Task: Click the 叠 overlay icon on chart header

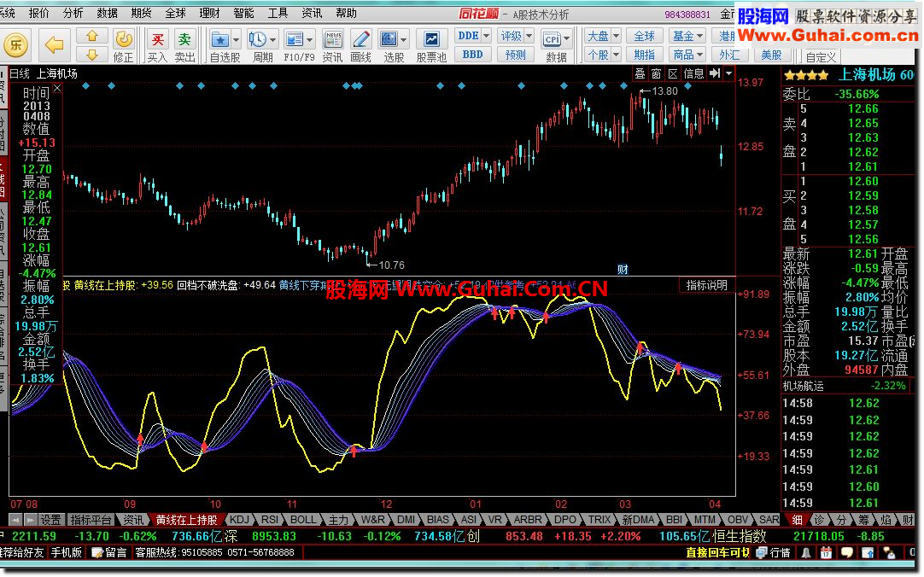Action: pyautogui.click(x=640, y=73)
